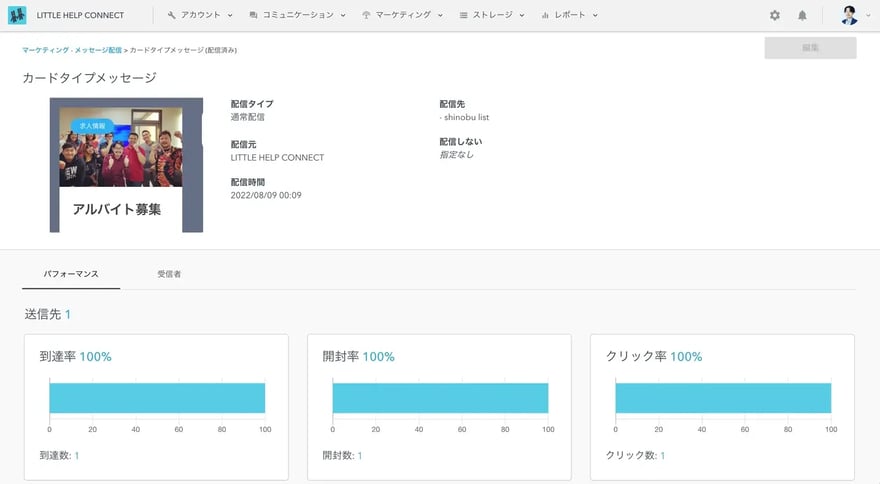Select the パフォーマンス tab
880x484 pixels.
(x=71, y=273)
